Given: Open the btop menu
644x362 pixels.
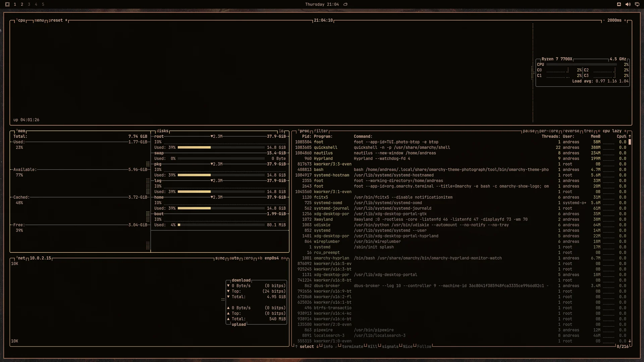Looking at the screenshot, I should (39, 20).
